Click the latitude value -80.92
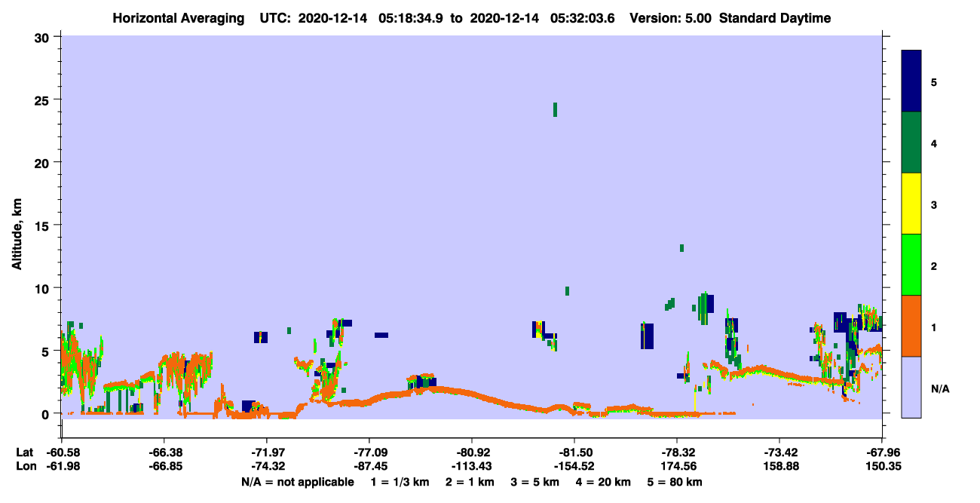Viewport: 980px width, 503px height. coord(472,452)
